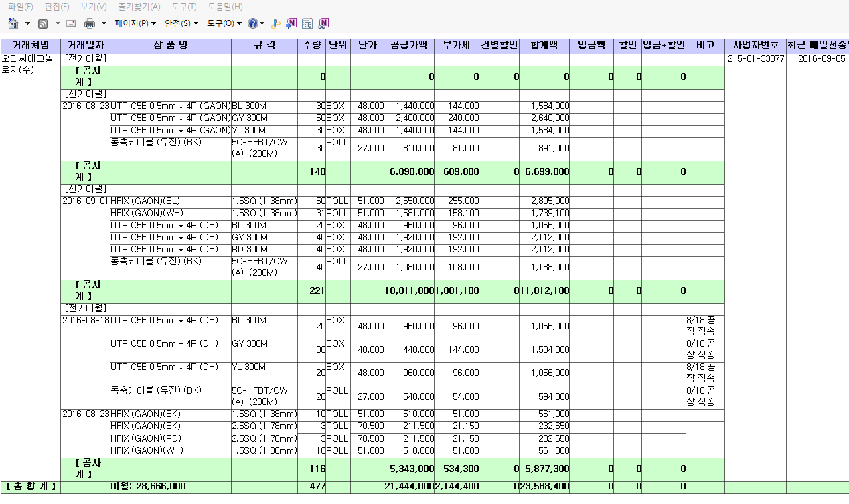The image size is (849, 504).
Task: Click the 합계액 column header
Action: [x=544, y=46]
